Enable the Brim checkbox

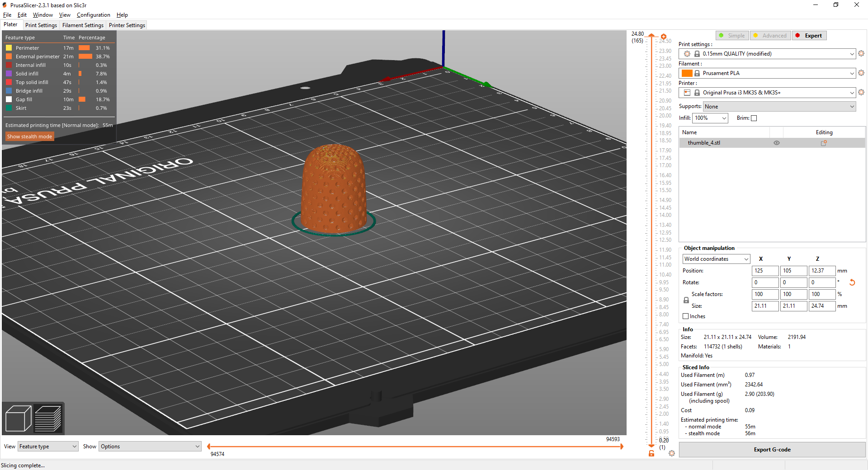(x=754, y=118)
